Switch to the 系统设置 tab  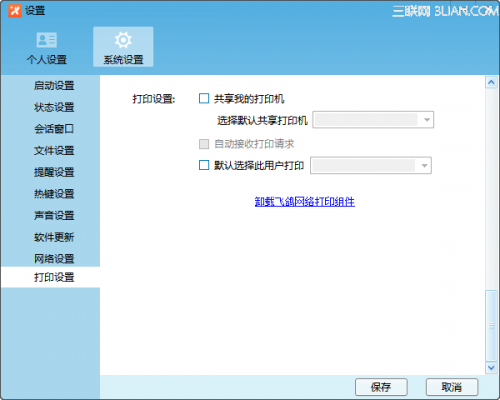point(123,47)
